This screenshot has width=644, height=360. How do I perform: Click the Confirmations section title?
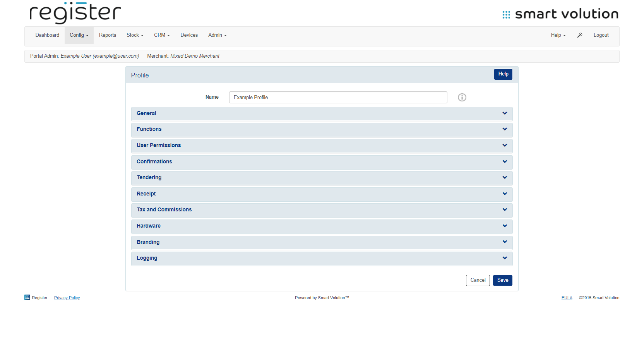(x=154, y=162)
